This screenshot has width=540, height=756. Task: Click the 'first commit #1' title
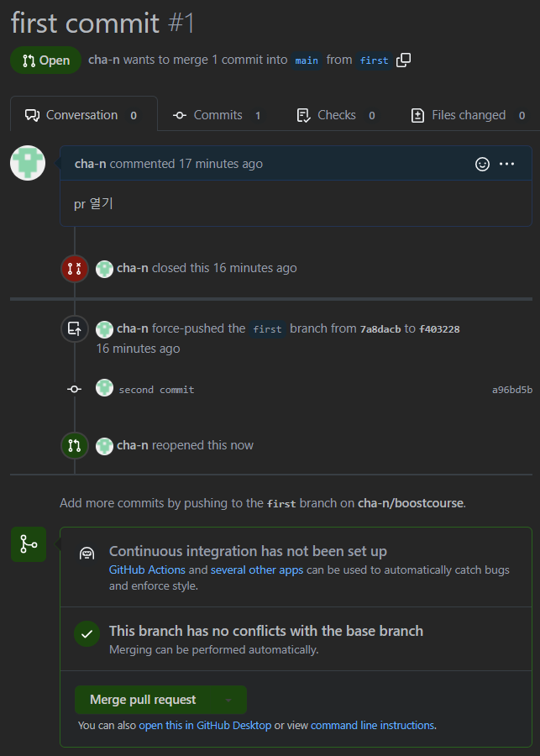click(x=102, y=23)
